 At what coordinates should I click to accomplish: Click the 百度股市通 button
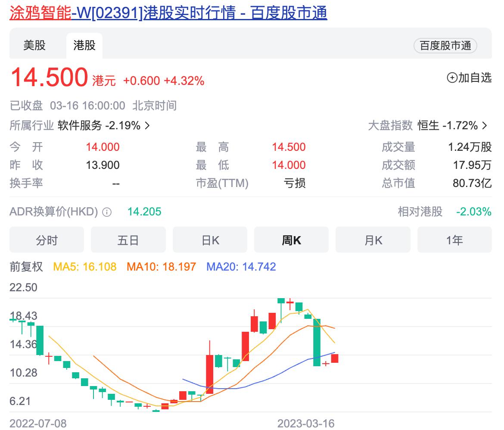click(x=445, y=46)
